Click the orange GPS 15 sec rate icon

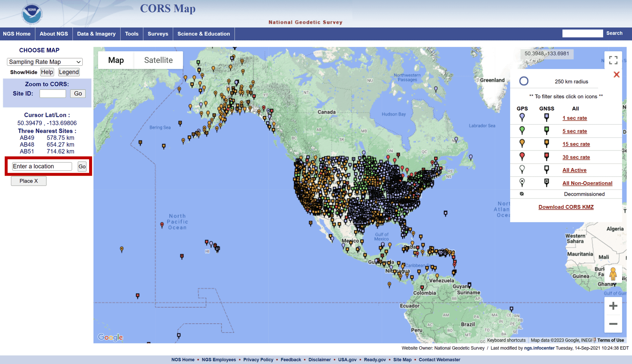pyautogui.click(x=522, y=143)
